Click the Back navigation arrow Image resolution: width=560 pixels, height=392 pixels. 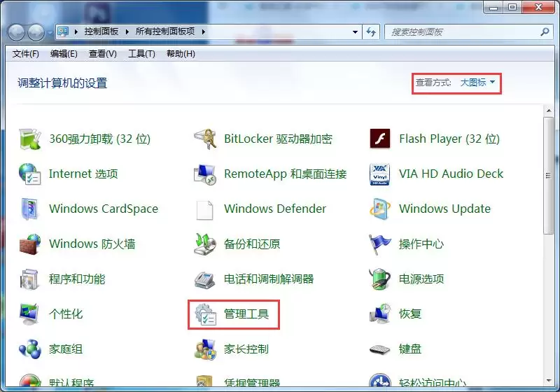click(x=16, y=32)
